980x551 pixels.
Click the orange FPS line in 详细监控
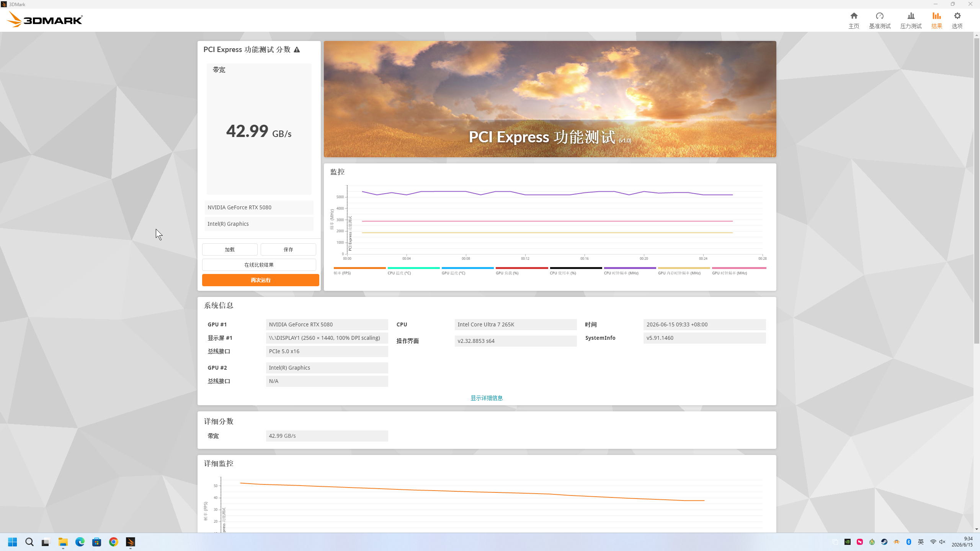click(472, 492)
